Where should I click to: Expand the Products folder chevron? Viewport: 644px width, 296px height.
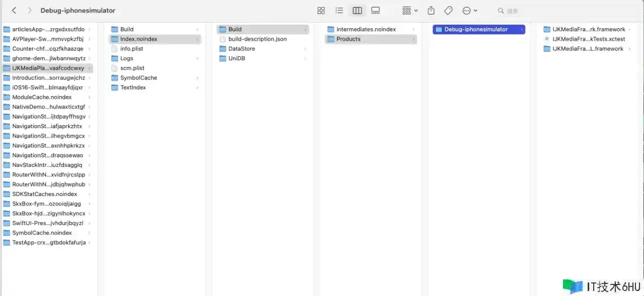click(x=414, y=39)
